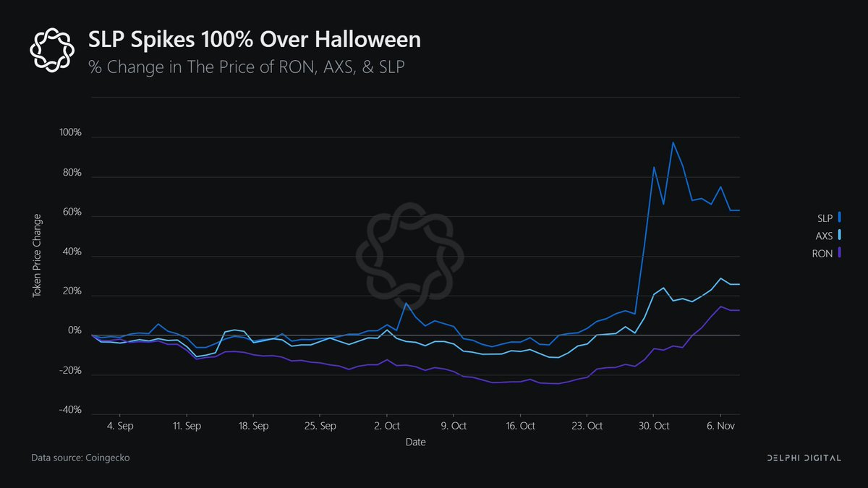Click the 100% y-axis label
The width and height of the screenshot is (868, 488).
point(70,134)
